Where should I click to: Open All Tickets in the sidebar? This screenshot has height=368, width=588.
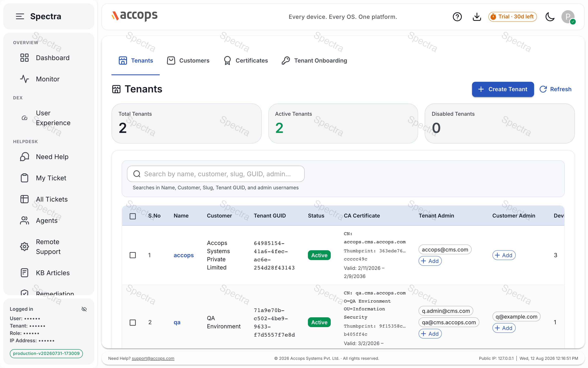pos(49,199)
